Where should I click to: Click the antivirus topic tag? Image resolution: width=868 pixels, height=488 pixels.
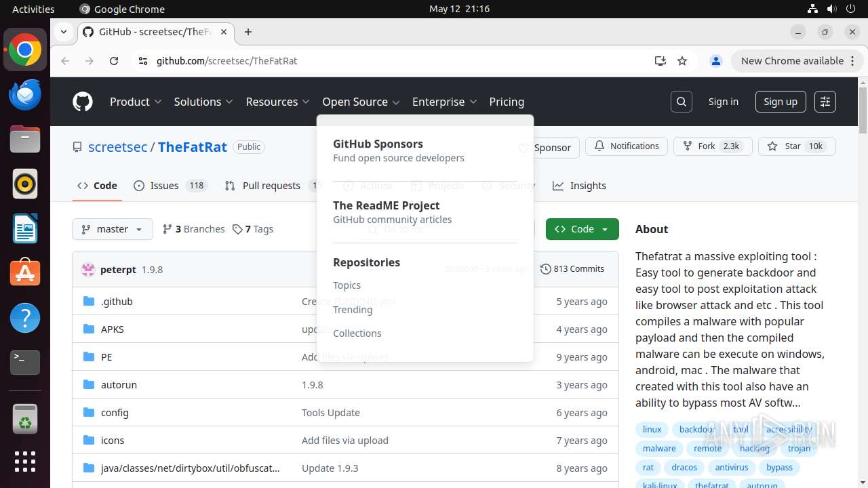[732, 467]
